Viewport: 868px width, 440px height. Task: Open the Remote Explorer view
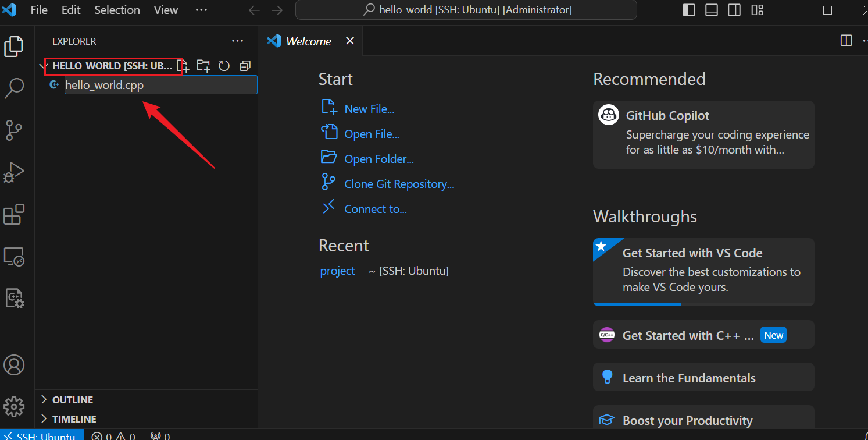(14, 257)
